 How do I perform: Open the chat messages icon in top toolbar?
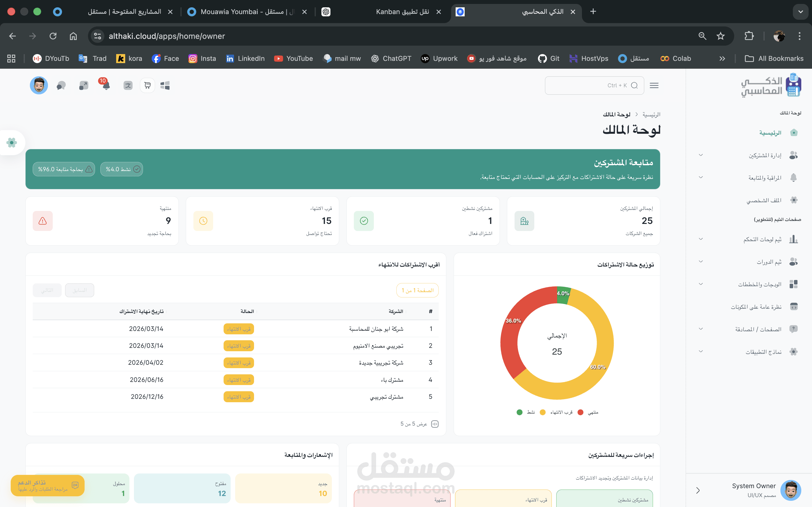(61, 85)
